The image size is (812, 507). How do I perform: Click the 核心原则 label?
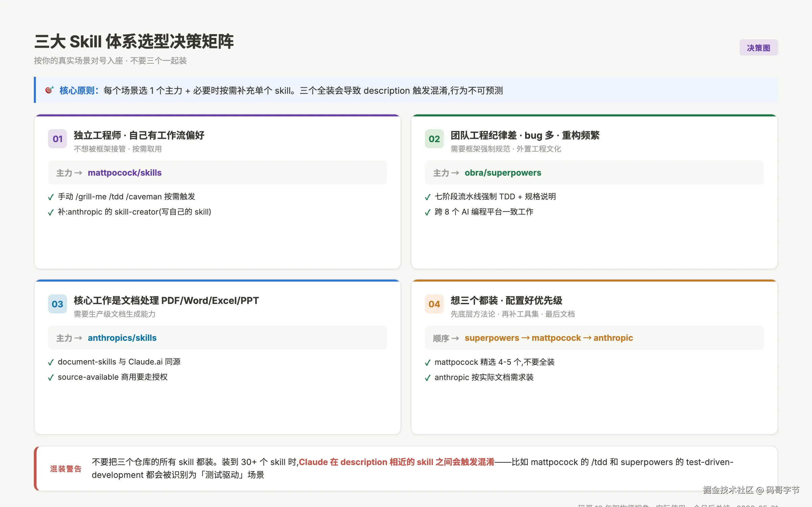pyautogui.click(x=79, y=90)
